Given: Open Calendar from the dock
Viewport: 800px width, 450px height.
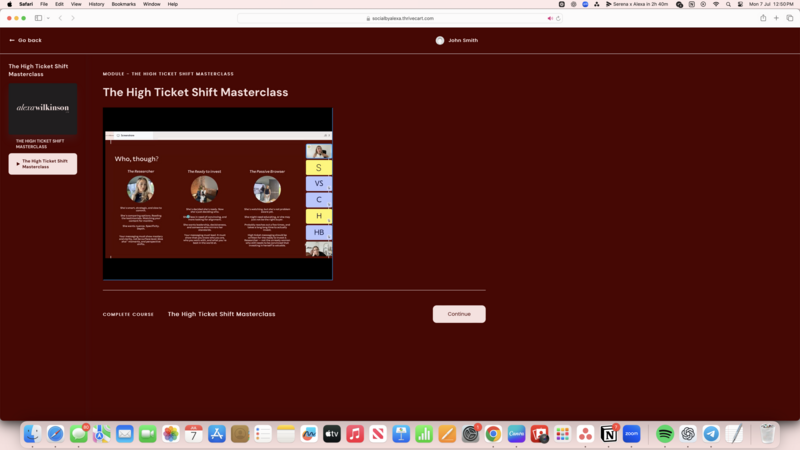Looking at the screenshot, I should [x=194, y=434].
